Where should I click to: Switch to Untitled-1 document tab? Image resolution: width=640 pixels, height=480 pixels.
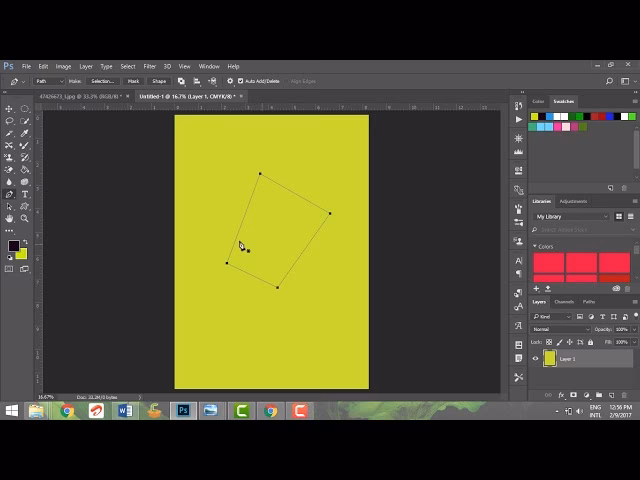[187, 97]
